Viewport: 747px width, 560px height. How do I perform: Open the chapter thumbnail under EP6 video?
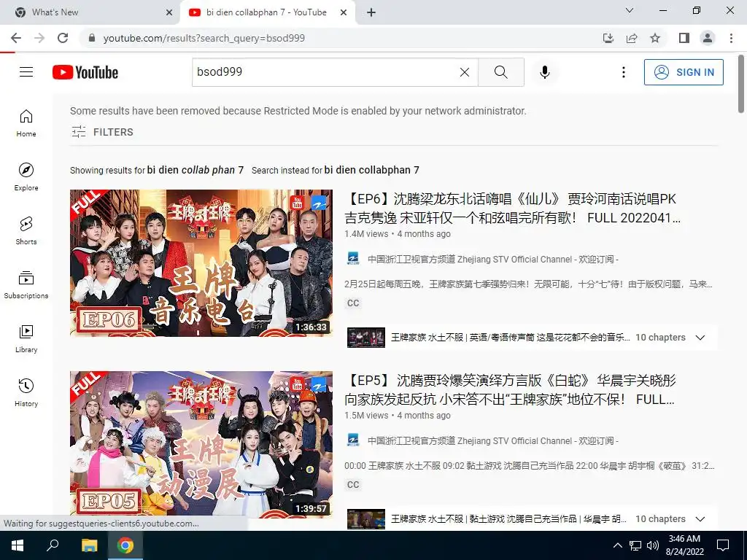[366, 337]
